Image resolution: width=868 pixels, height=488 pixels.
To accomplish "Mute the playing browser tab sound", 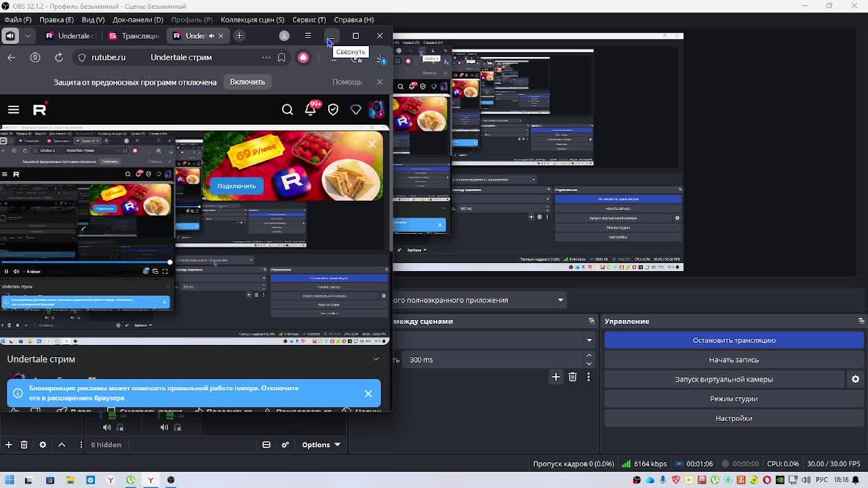I will (x=212, y=36).
